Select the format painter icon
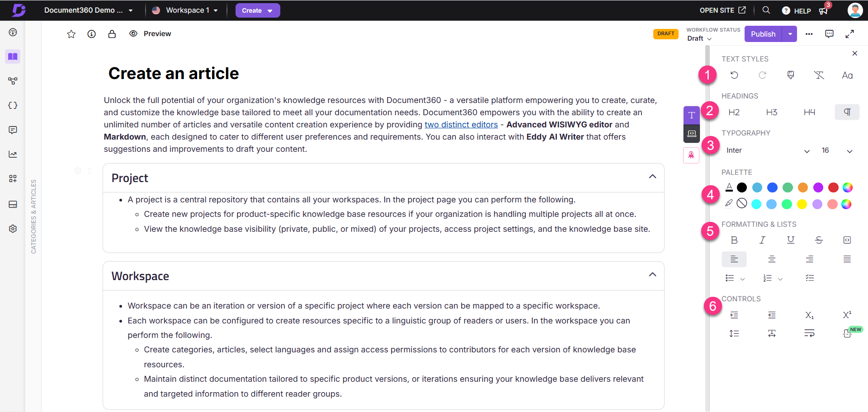The image size is (868, 412). (791, 75)
